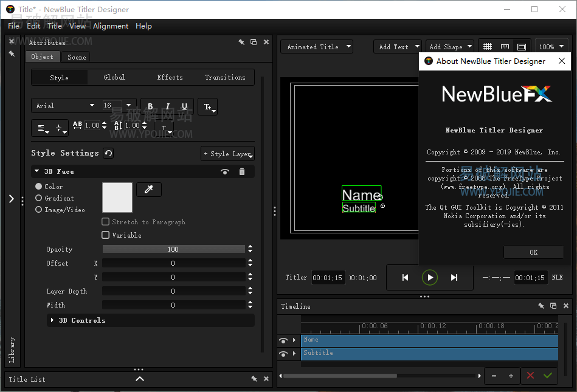This screenshot has height=392, width=577.
Task: Open the File menu
Action: click(13, 26)
